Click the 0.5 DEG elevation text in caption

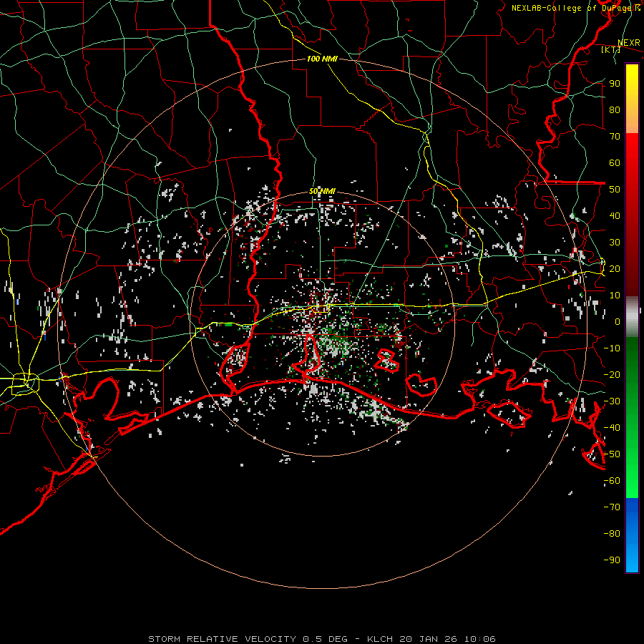point(326,639)
